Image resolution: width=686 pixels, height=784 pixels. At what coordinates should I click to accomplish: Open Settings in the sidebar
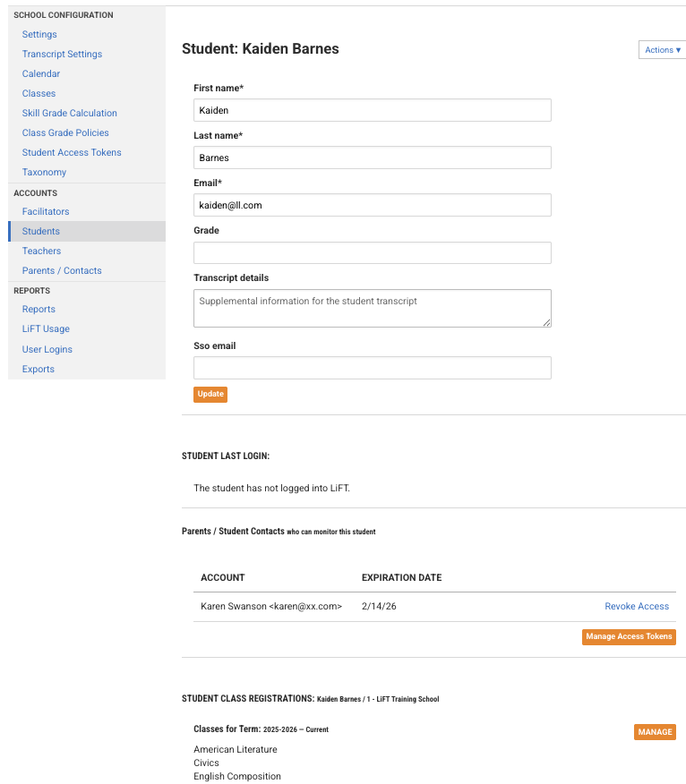tap(39, 34)
